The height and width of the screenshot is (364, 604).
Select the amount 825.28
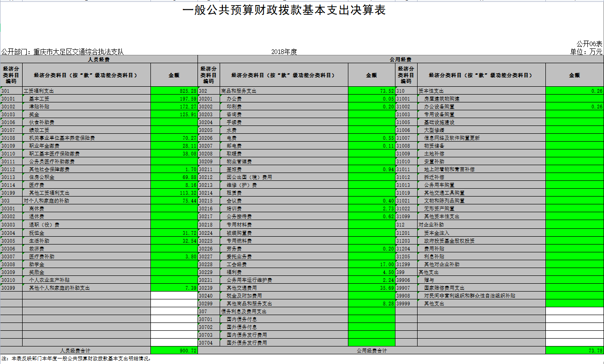pos(174,91)
